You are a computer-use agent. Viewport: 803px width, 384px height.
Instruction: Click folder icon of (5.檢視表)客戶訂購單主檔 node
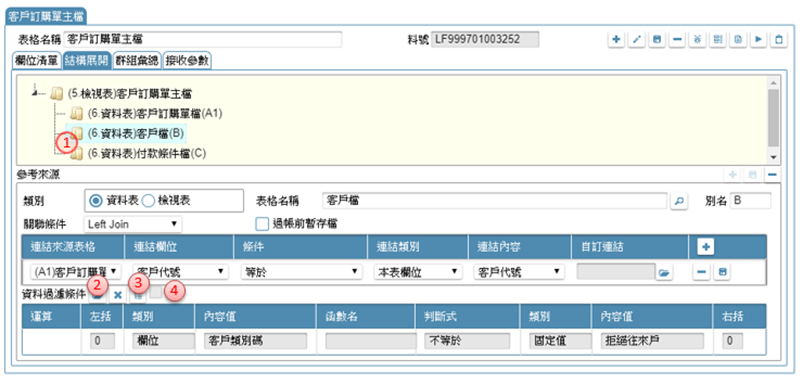coord(58,94)
